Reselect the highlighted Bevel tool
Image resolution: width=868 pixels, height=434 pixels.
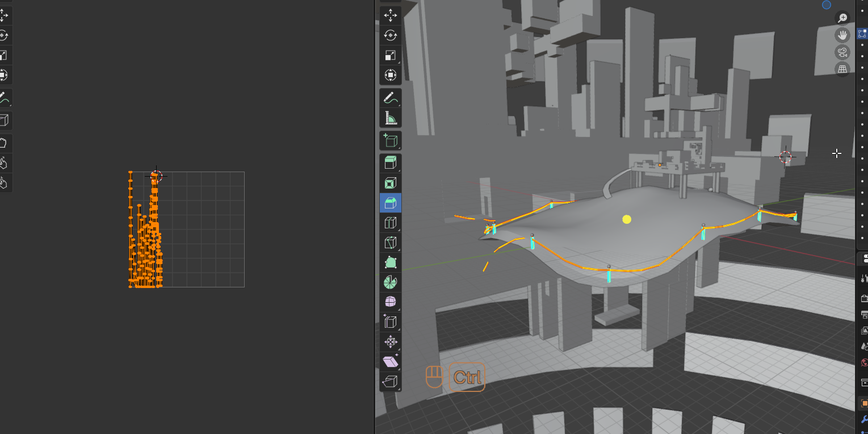(x=391, y=202)
